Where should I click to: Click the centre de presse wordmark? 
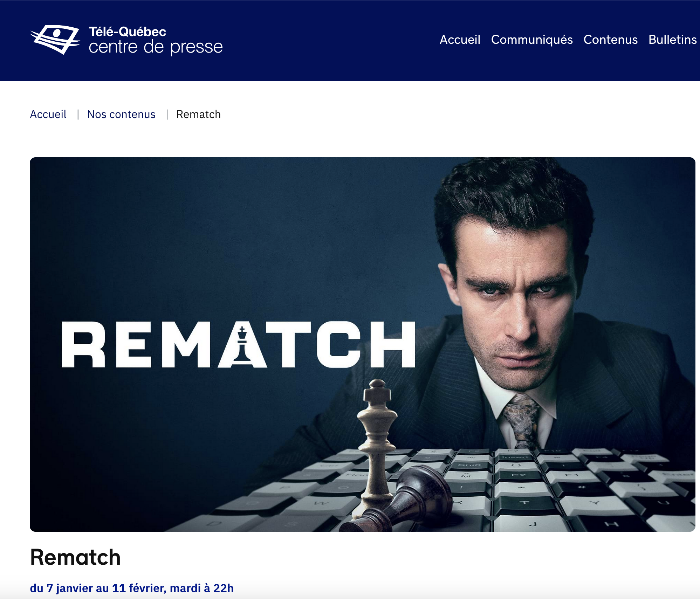pos(156,47)
